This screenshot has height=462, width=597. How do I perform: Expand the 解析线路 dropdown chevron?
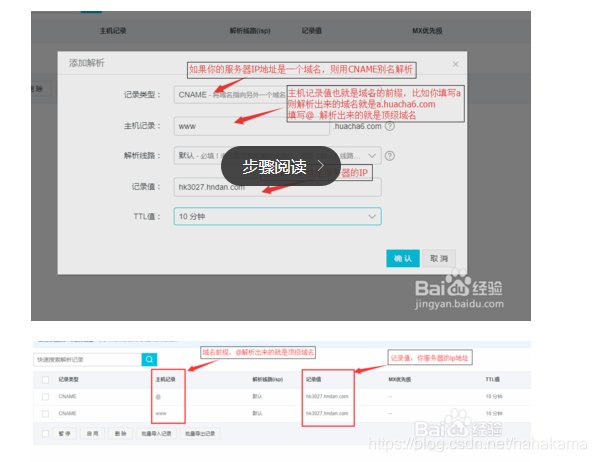click(x=372, y=156)
